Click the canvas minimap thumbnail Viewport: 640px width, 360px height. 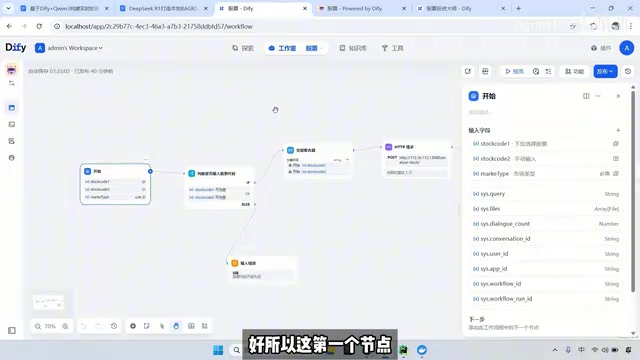click(49, 302)
